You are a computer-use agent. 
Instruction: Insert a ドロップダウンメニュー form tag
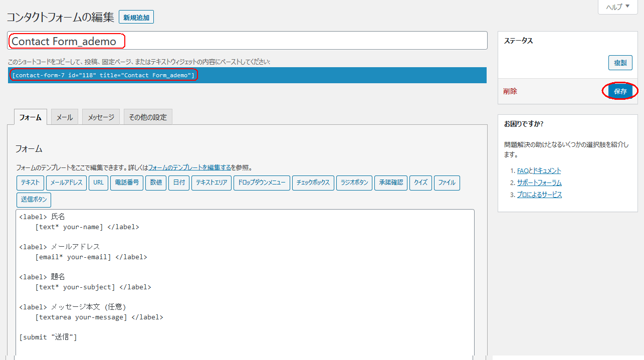(262, 183)
